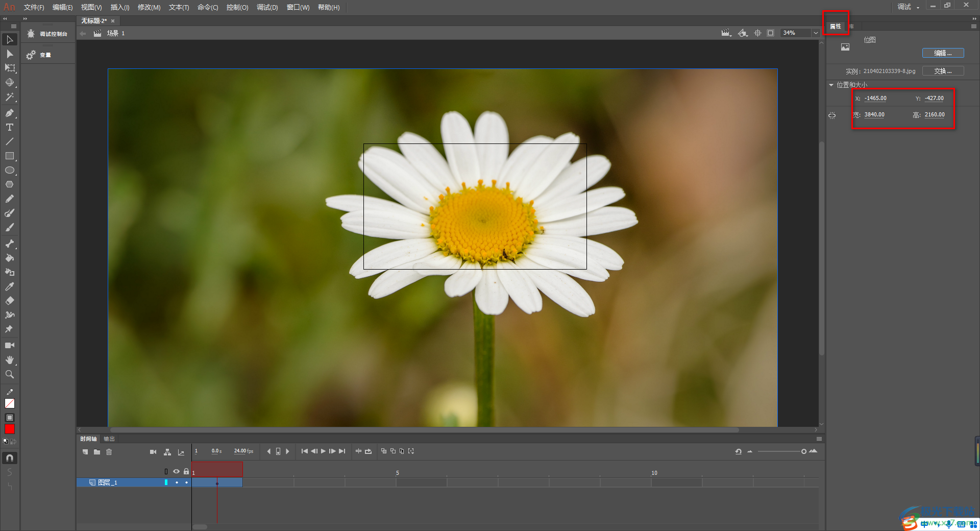
Task: Open the 编辑(E) menu
Action: (62, 7)
